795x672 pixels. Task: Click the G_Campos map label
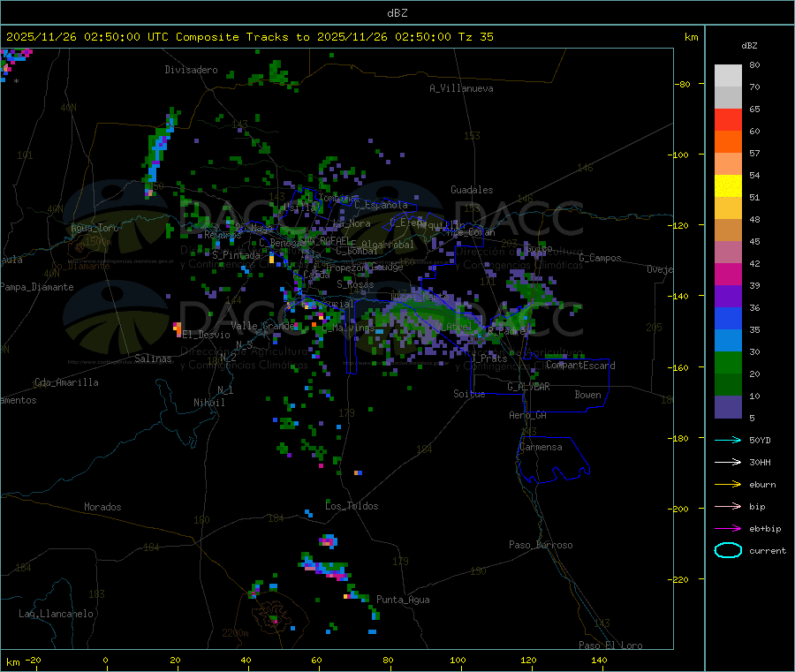pyautogui.click(x=601, y=258)
